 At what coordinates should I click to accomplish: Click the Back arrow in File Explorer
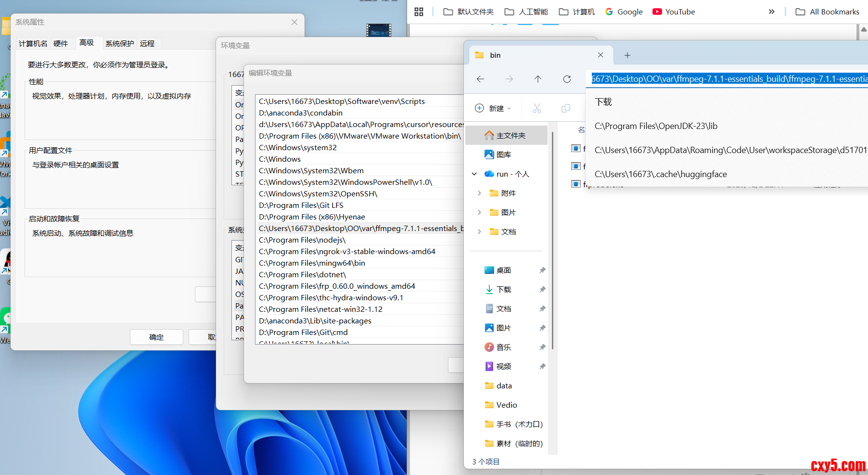pos(480,79)
